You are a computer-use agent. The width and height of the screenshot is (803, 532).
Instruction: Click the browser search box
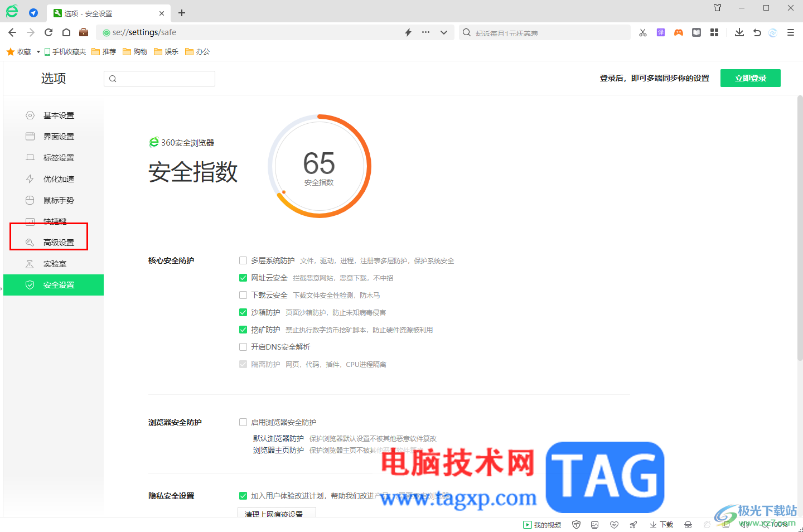[x=544, y=32]
